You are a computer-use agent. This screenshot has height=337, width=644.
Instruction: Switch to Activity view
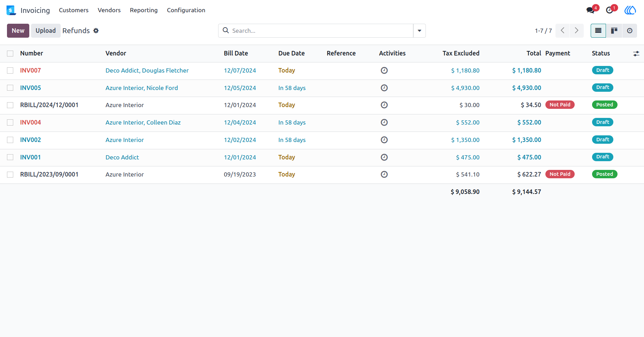[x=629, y=31]
